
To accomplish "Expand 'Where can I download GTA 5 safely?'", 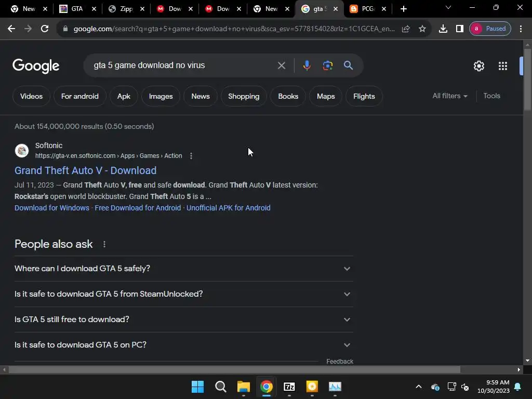I will 183,269.
